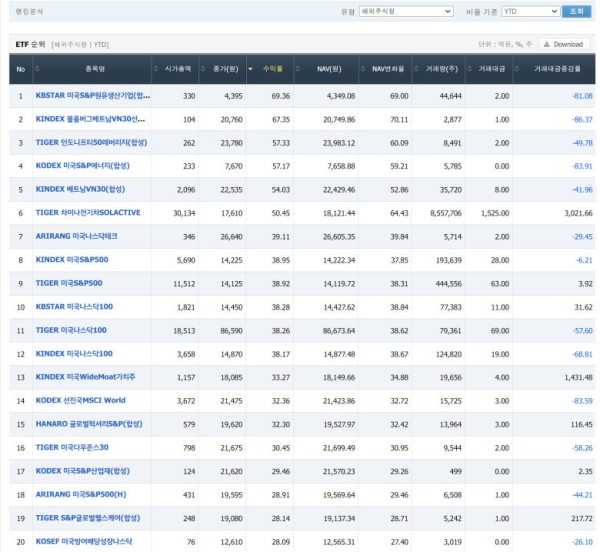Sort by 수익률 column header
600x552 pixels.
pos(272,69)
